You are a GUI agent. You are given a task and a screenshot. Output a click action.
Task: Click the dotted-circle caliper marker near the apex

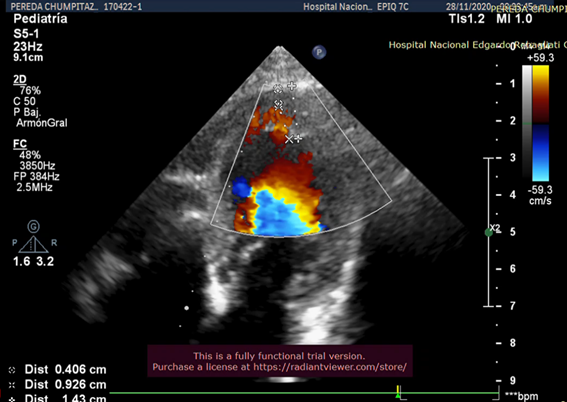(x=277, y=89)
